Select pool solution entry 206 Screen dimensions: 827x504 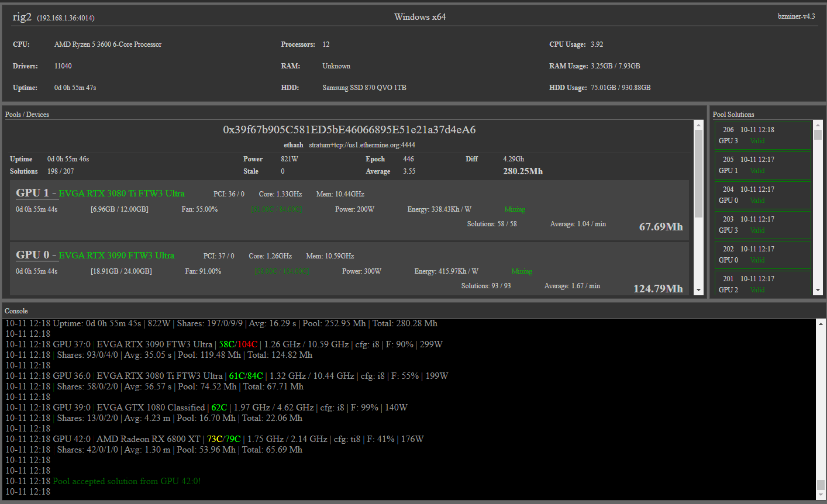763,135
